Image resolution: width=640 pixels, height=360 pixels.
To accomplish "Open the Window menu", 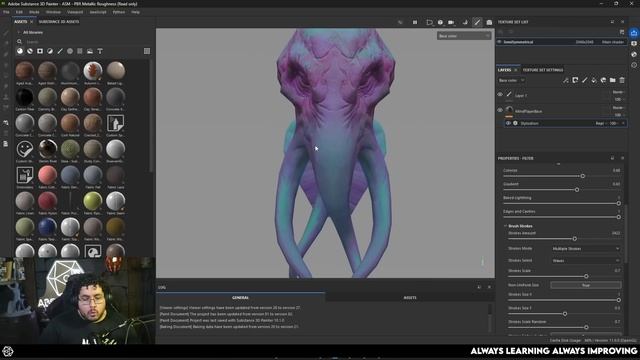I will 53,12.
